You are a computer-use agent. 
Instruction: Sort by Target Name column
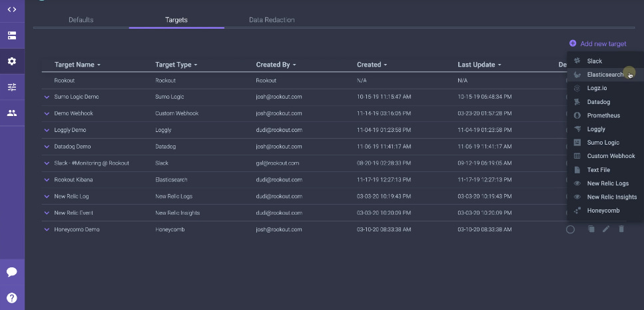pos(78,65)
